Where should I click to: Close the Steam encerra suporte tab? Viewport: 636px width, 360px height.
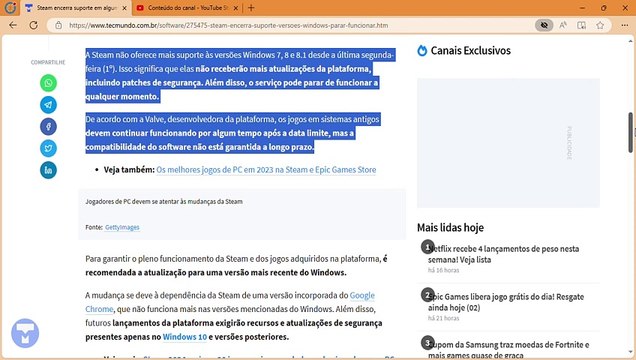tap(125, 8)
